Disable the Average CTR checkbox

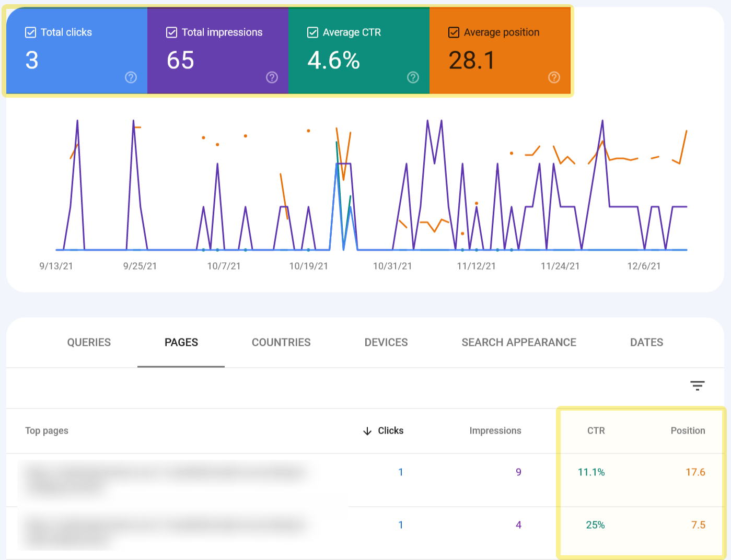point(312,32)
